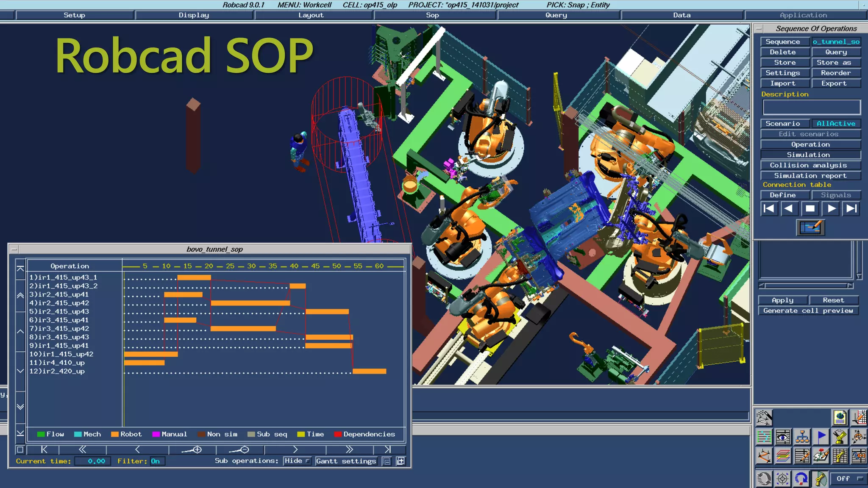This screenshot has height=488, width=868.
Task: Play the simulation forward
Action: [x=831, y=208]
